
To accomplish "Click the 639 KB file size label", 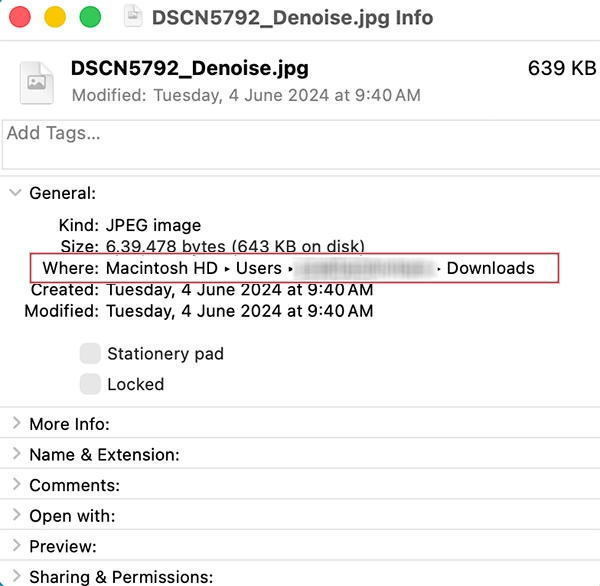I will (x=562, y=68).
